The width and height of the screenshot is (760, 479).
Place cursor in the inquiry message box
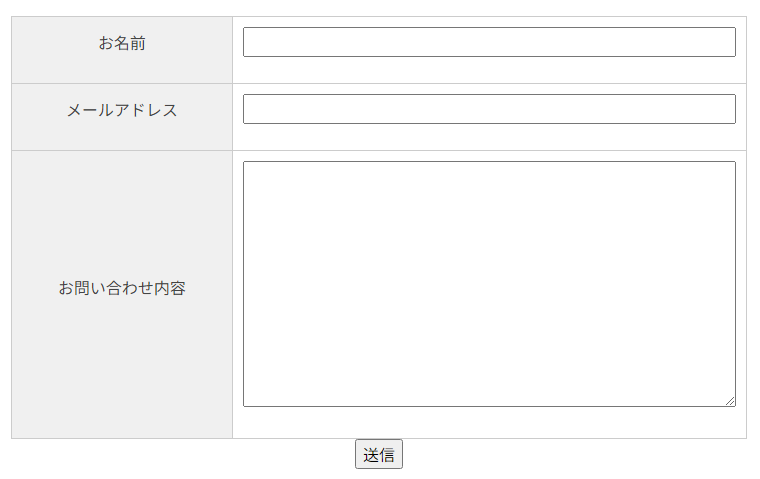coord(489,284)
